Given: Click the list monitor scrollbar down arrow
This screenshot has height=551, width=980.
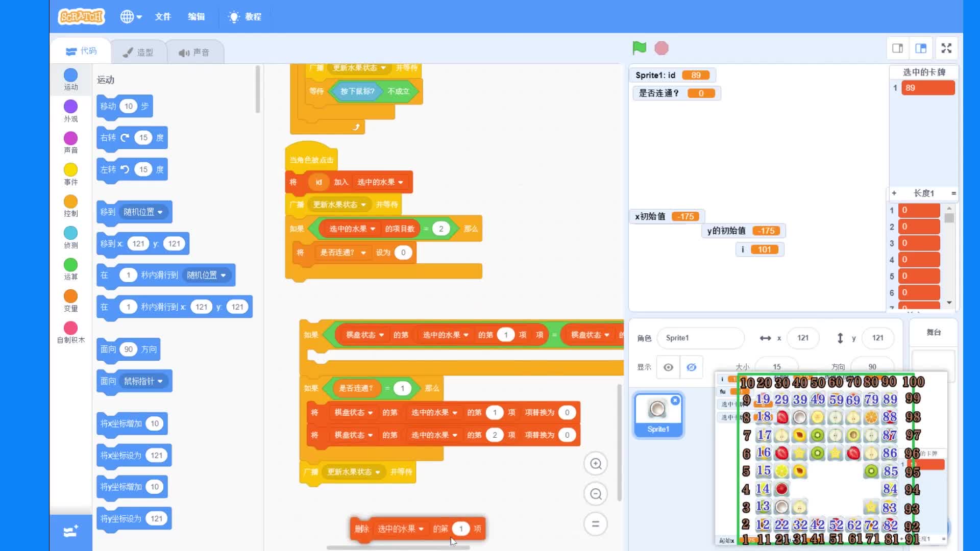Looking at the screenshot, I should coord(949,302).
